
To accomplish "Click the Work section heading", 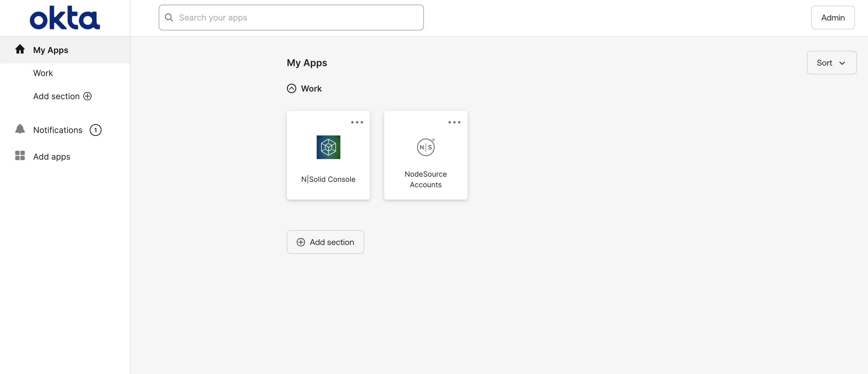I will 311,88.
